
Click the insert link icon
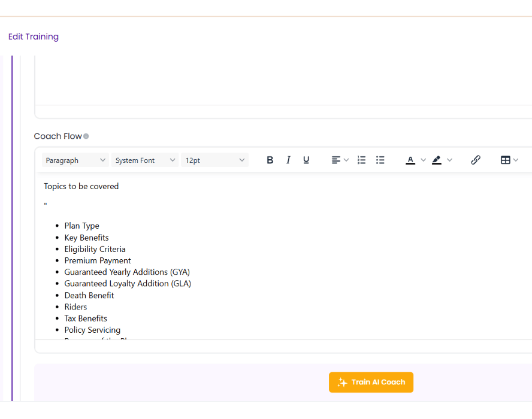[476, 160]
